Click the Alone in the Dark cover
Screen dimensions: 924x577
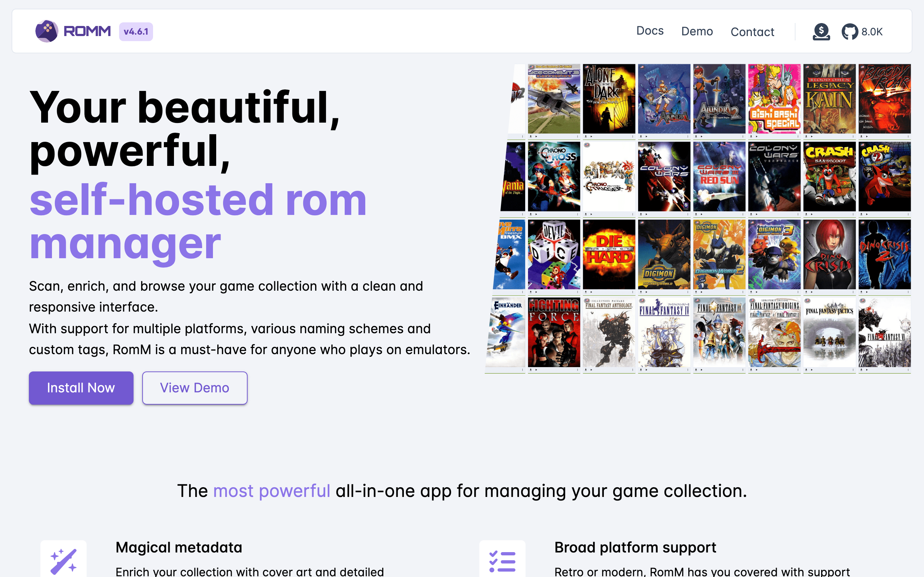pyautogui.click(x=609, y=98)
